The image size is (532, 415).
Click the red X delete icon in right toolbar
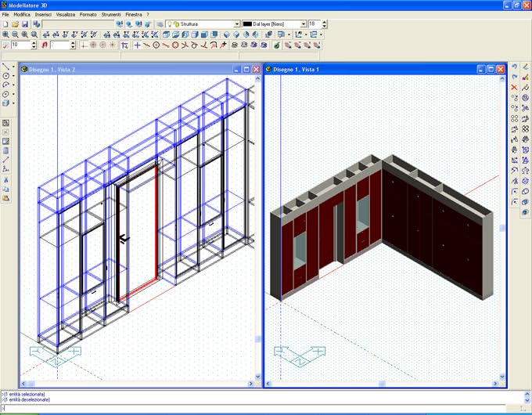point(514,87)
